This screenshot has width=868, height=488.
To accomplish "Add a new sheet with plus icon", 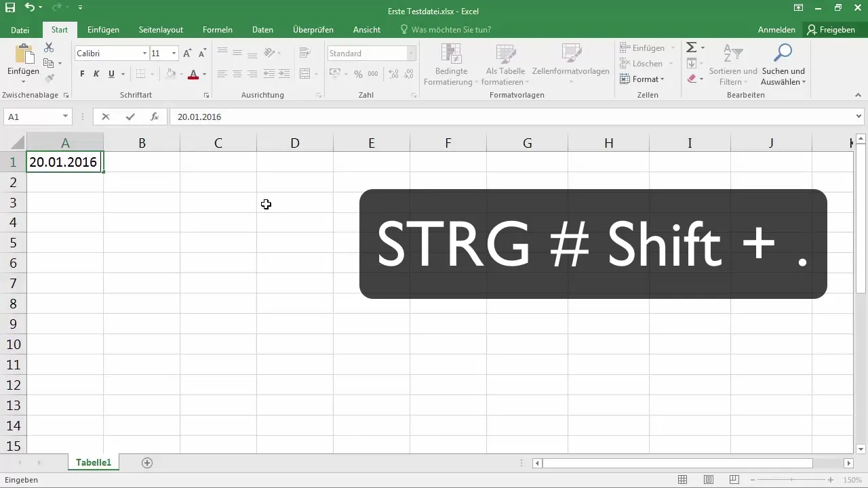I will tap(147, 463).
